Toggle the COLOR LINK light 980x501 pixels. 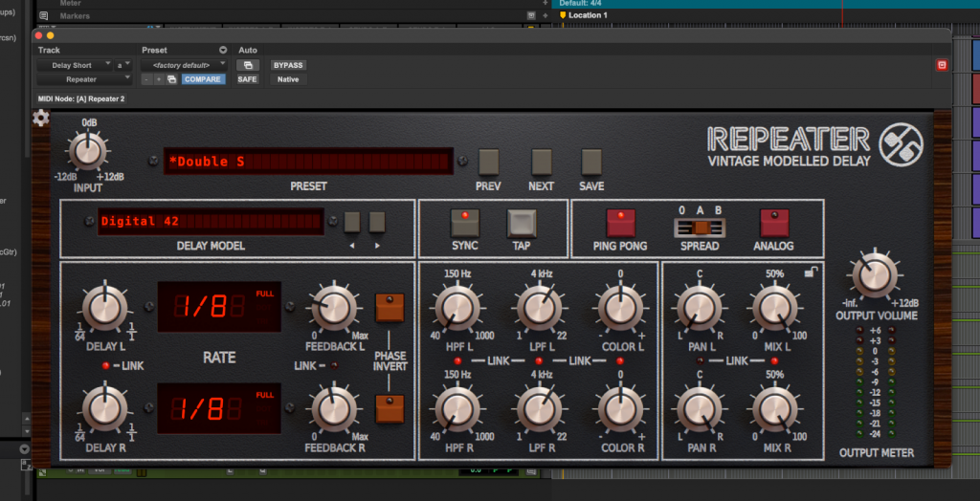point(620,361)
